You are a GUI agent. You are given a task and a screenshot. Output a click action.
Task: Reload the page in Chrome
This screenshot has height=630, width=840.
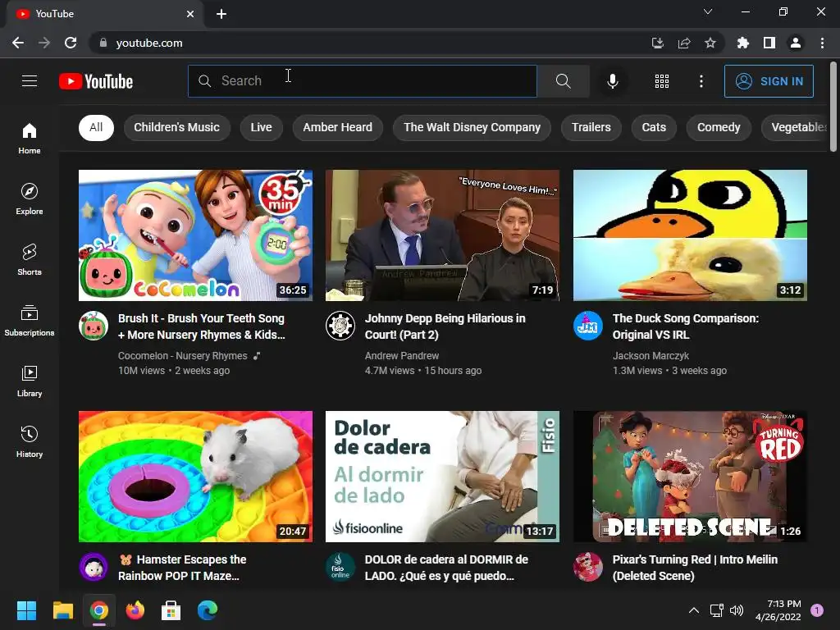(x=71, y=43)
